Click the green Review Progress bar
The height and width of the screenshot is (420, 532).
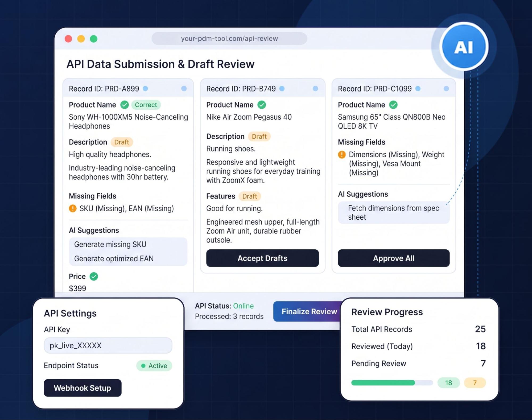coord(383,383)
